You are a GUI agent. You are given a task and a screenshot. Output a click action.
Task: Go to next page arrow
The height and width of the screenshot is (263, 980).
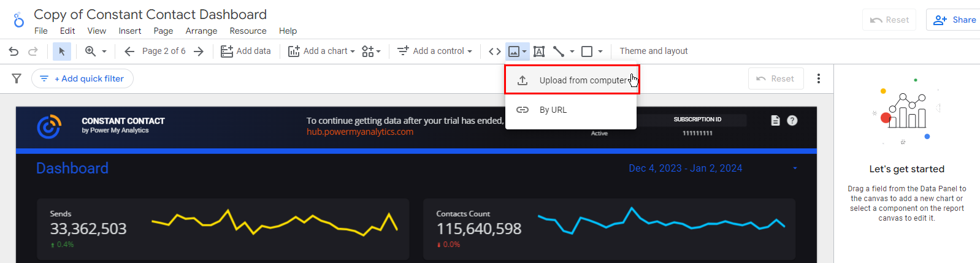(198, 51)
